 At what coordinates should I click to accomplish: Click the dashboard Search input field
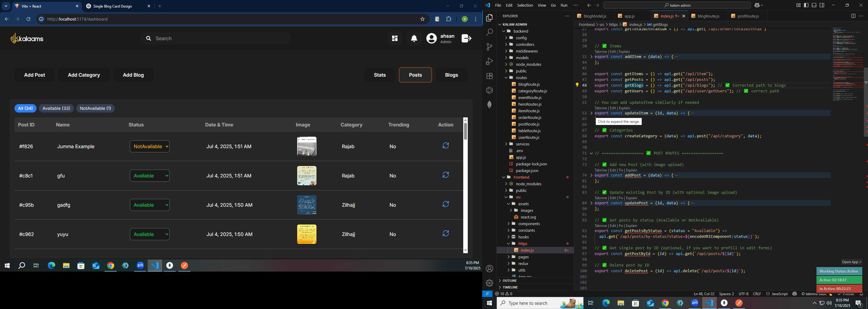pyautogui.click(x=216, y=38)
